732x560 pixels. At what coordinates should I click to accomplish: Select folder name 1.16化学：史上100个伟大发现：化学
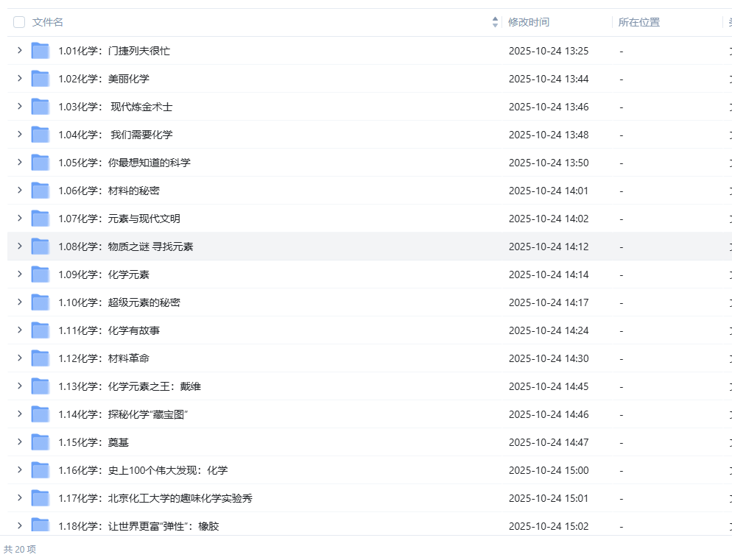[x=143, y=470]
